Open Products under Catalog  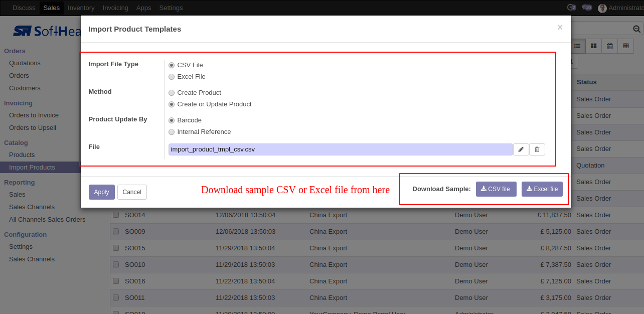pyautogui.click(x=22, y=155)
